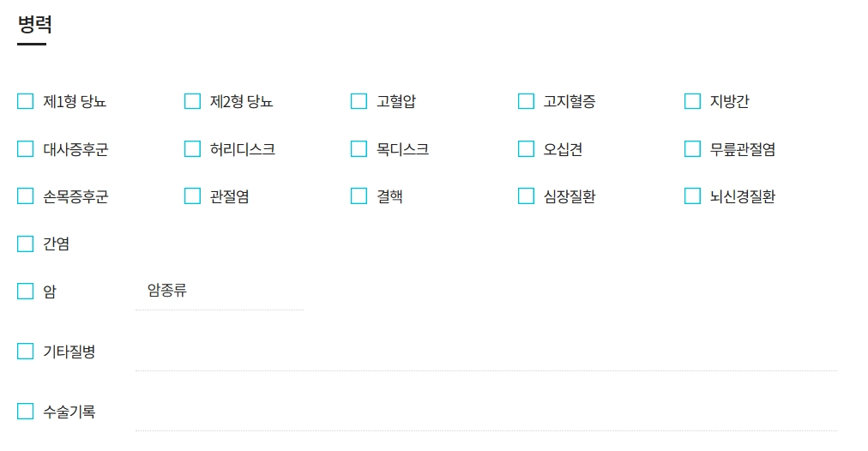Click the 암종류 text input field
868x451 pixels.
coord(219,292)
